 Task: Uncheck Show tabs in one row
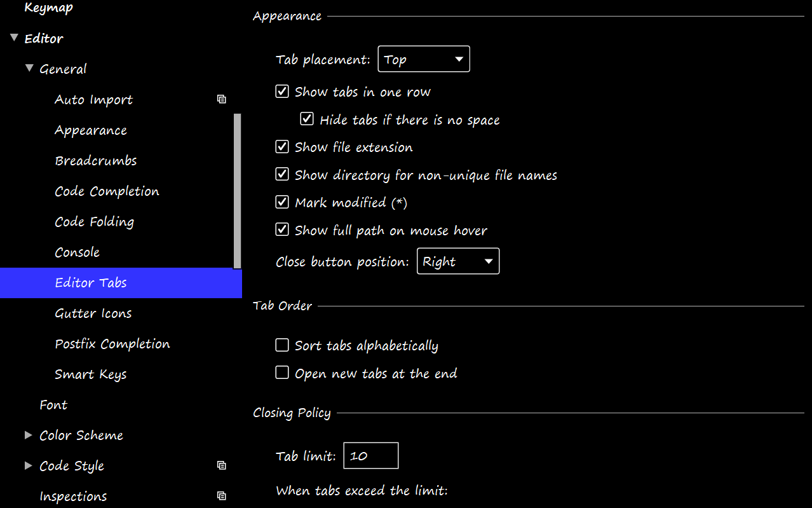[x=281, y=91]
